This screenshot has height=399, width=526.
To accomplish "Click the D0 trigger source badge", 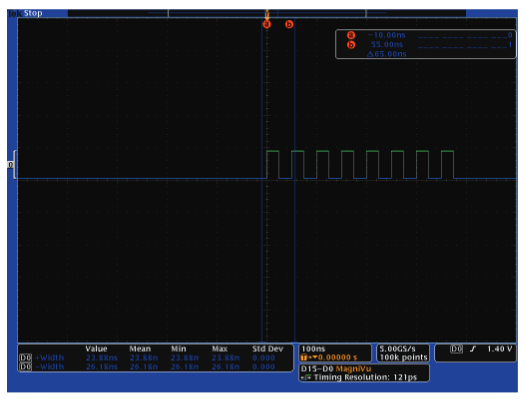I will pos(457,349).
